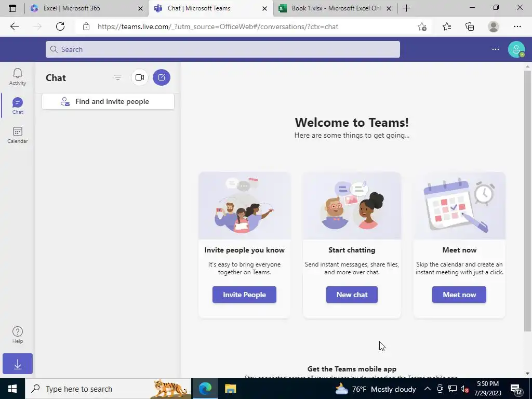Open a new browser tab
The width and height of the screenshot is (532, 399).
click(406, 8)
